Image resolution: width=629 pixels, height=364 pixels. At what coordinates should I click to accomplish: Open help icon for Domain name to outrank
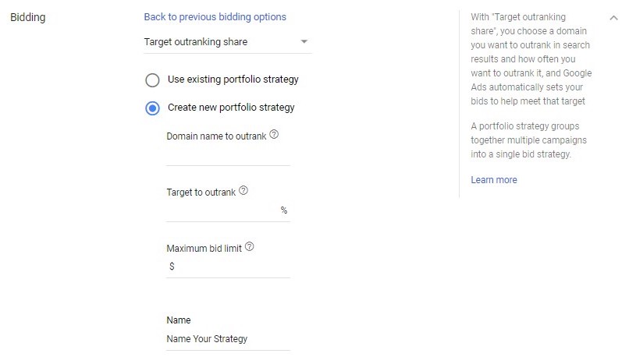pos(274,135)
